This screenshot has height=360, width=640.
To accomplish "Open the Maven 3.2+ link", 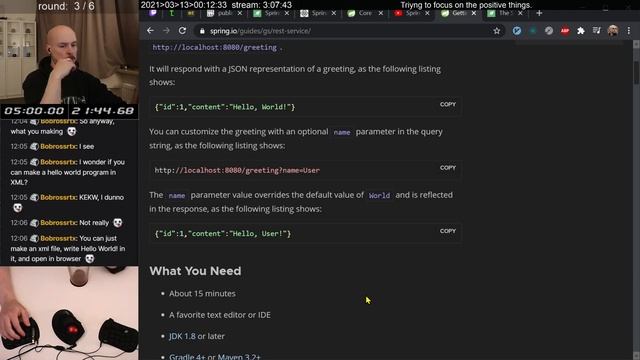I will [x=239, y=356].
